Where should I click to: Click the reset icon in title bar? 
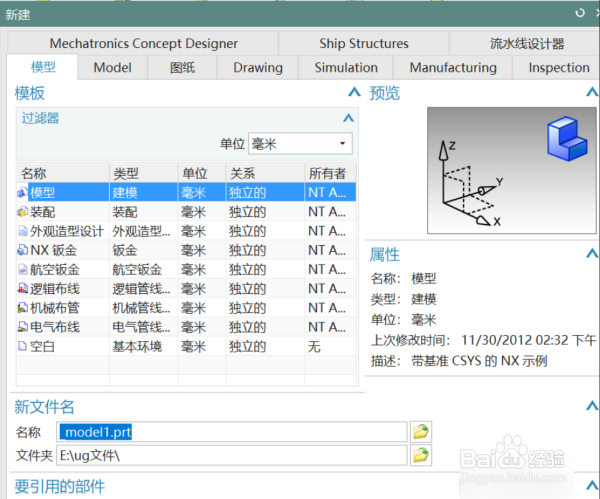click(580, 13)
